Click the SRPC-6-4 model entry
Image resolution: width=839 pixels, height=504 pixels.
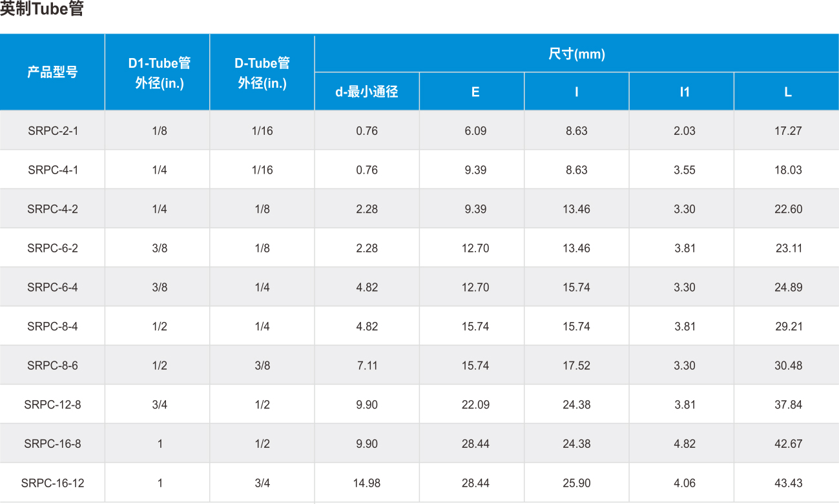pyautogui.click(x=53, y=287)
